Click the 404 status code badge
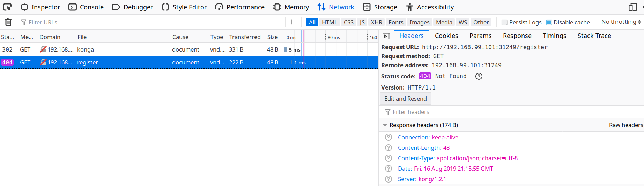 pos(425,76)
